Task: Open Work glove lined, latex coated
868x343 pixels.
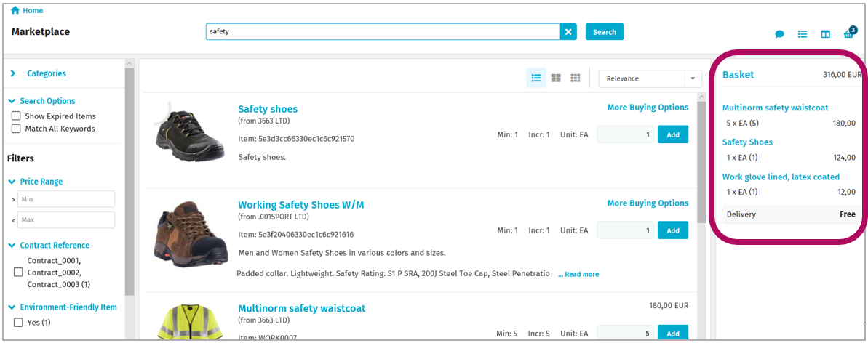Action: [781, 177]
